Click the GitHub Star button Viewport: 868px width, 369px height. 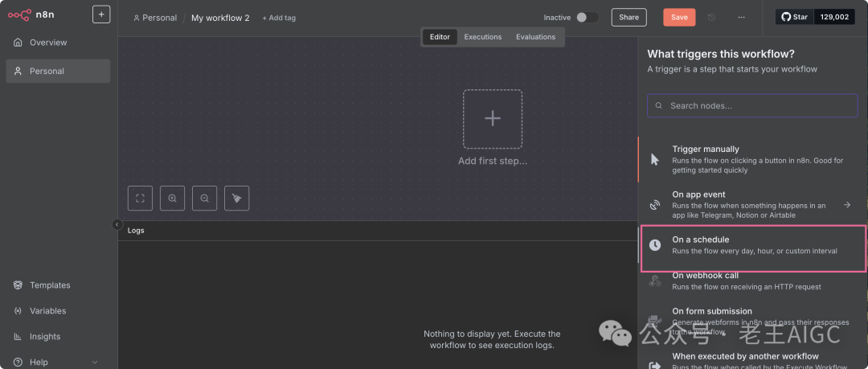pyautogui.click(x=795, y=17)
